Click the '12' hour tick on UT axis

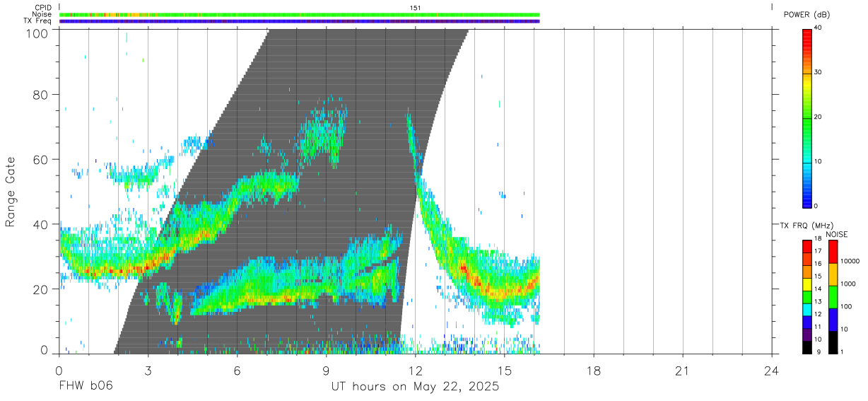(x=415, y=370)
